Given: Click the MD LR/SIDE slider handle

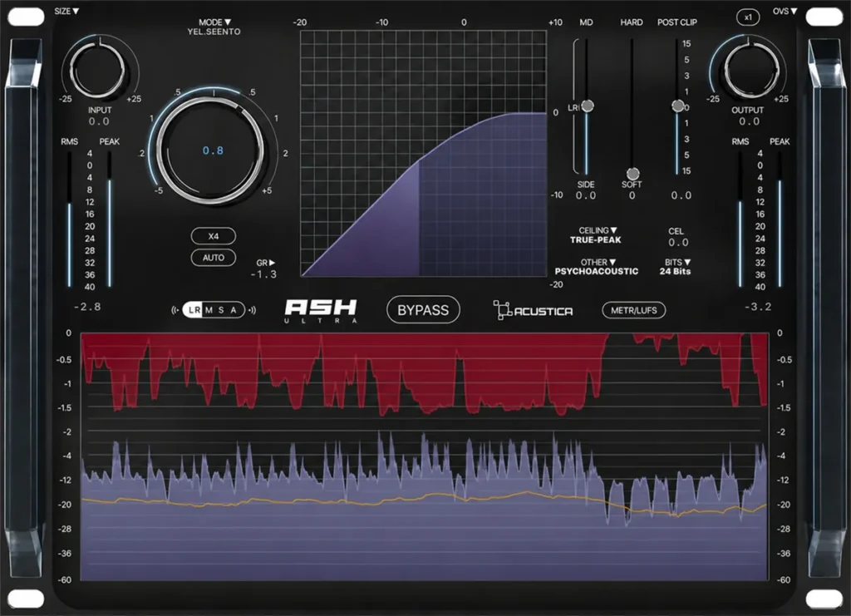Looking at the screenshot, I should click(x=588, y=106).
